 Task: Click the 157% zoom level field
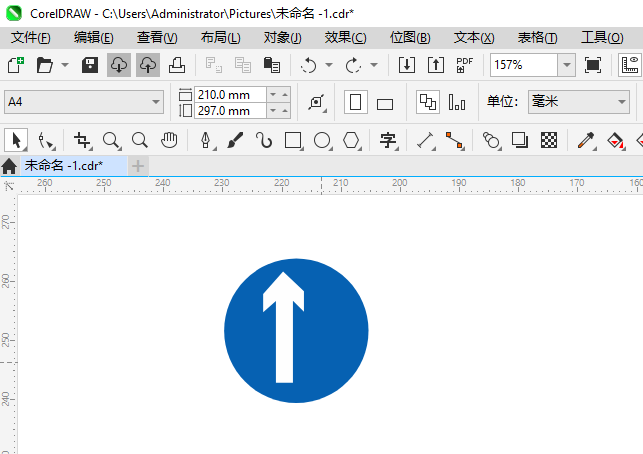tap(524, 65)
